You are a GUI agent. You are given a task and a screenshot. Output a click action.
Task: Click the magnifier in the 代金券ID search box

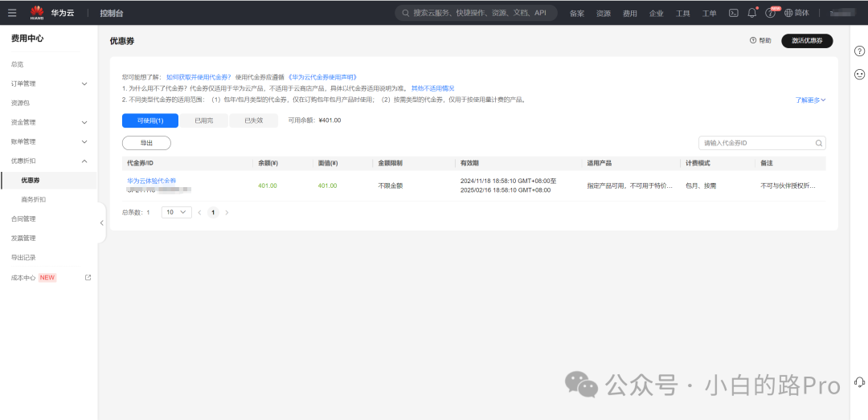click(x=819, y=143)
